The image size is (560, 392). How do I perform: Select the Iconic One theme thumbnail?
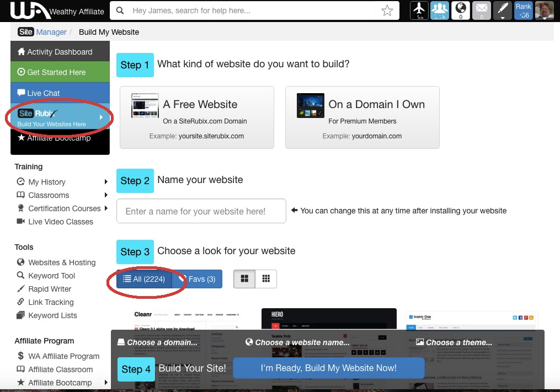[x=471, y=320]
